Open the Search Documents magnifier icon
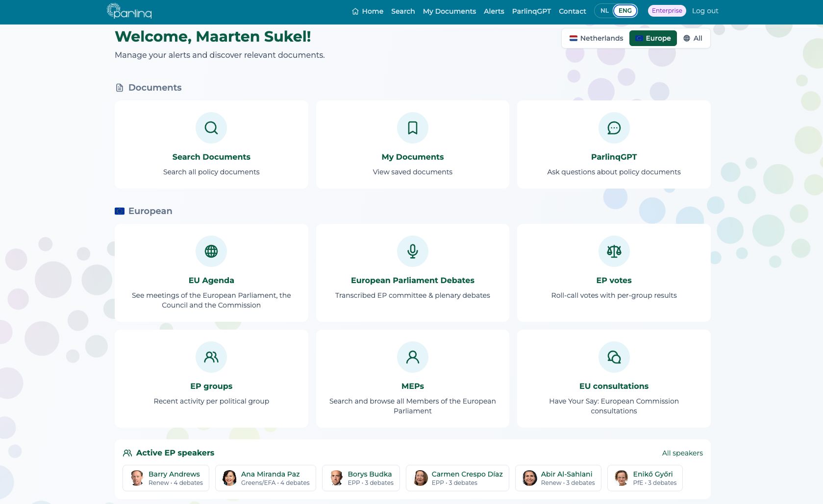Image resolution: width=823 pixels, height=504 pixels. pyautogui.click(x=211, y=128)
